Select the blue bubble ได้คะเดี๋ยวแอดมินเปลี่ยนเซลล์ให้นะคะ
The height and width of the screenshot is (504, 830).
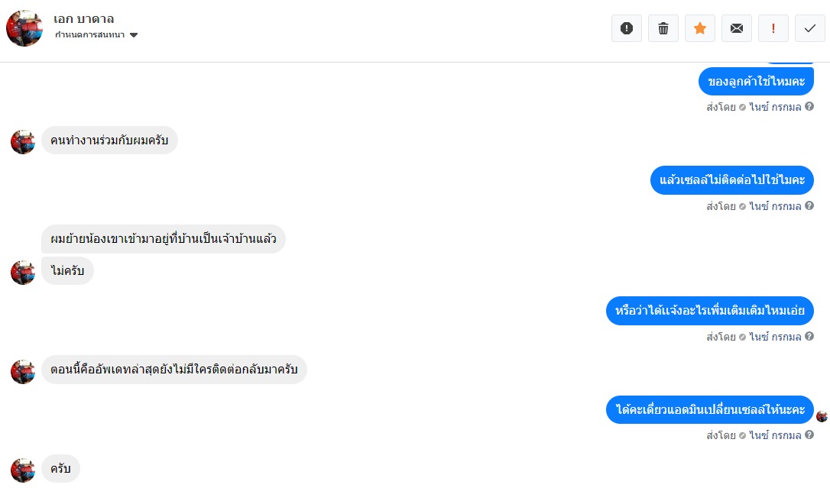point(710,410)
